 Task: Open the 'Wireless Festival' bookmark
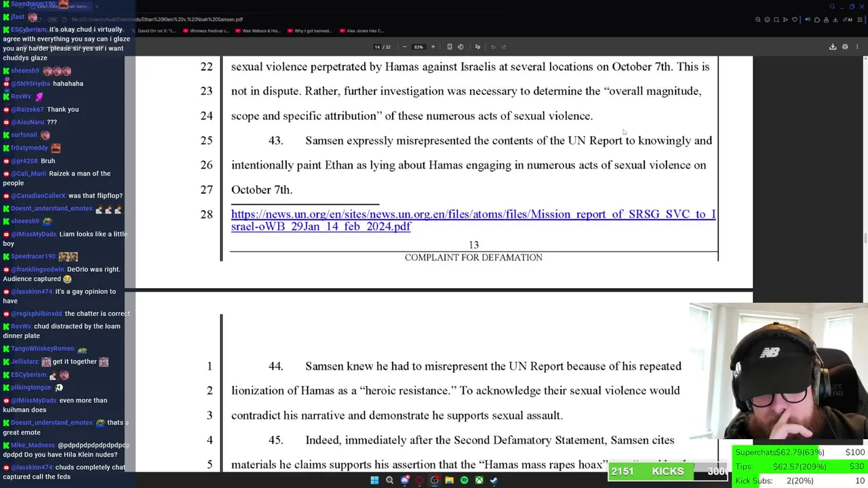[207, 30]
